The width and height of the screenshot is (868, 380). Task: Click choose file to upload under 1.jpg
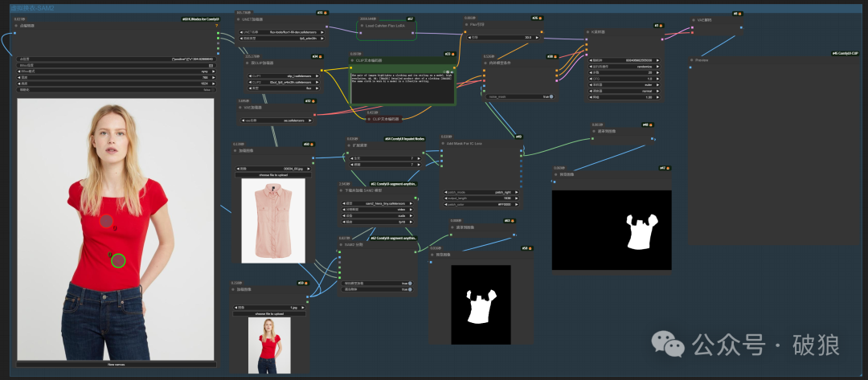pyautogui.click(x=269, y=313)
